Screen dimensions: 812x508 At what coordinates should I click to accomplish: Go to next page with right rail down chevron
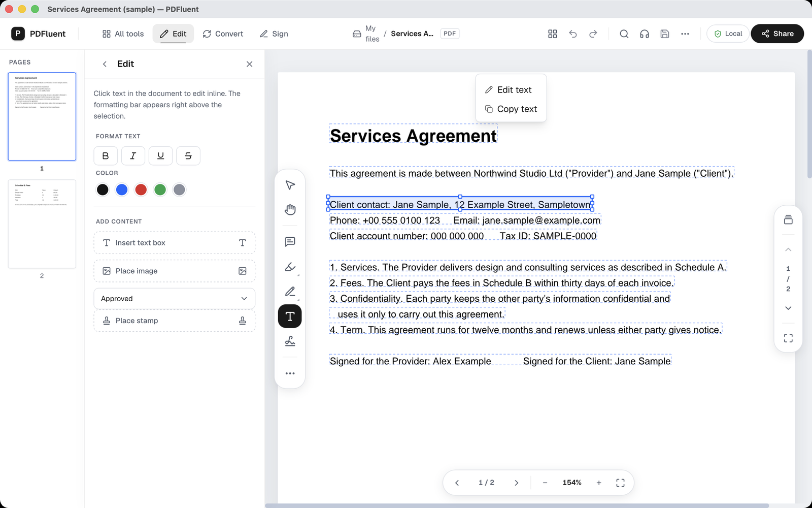(x=788, y=308)
